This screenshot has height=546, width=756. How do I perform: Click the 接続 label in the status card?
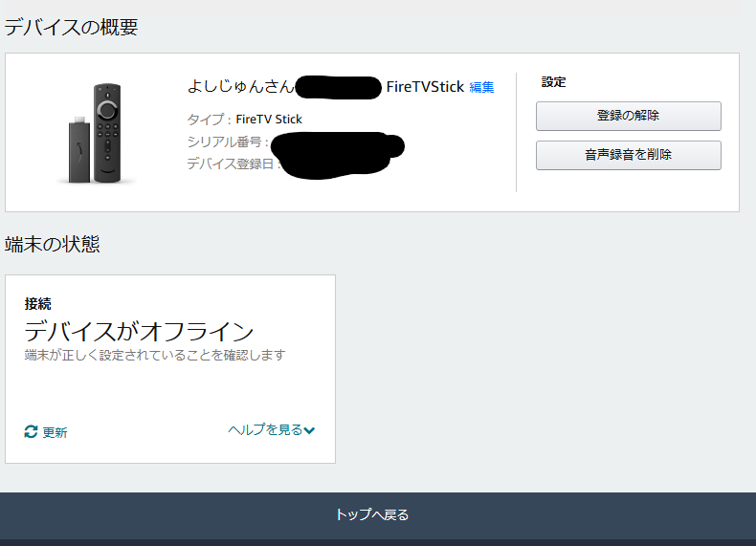37,304
